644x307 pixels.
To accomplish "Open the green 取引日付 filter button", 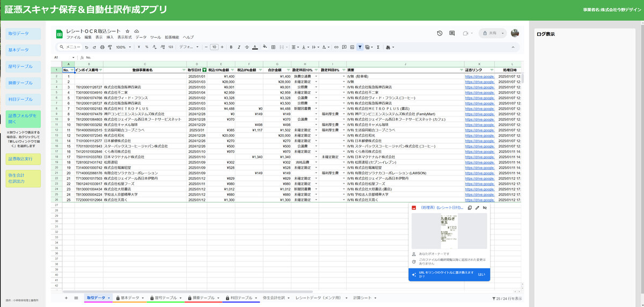I will pos(204,70).
